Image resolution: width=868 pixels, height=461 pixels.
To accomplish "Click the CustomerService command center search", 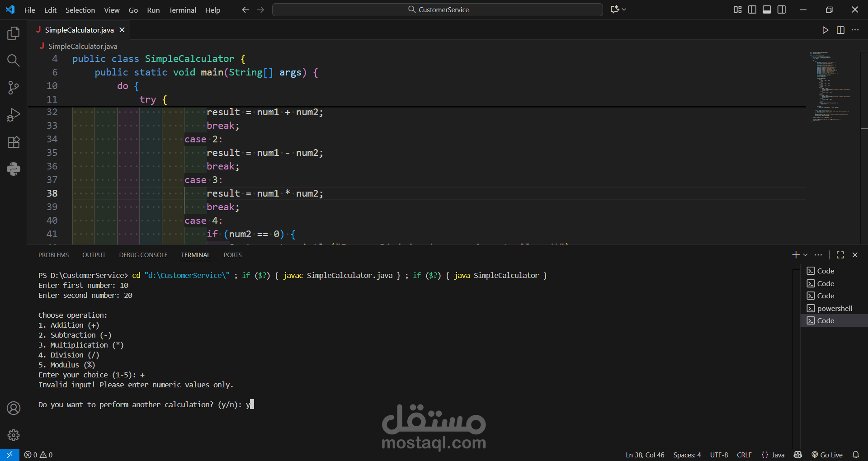I will click(438, 9).
